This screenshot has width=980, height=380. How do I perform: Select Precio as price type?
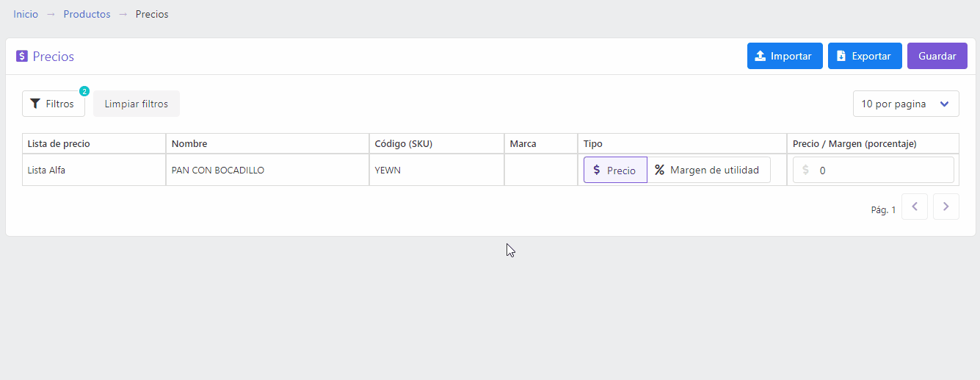[x=615, y=170]
